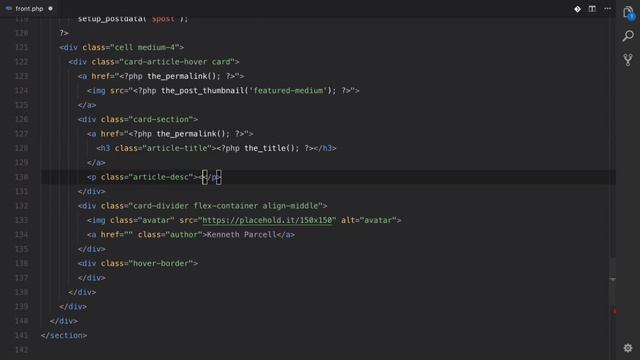Click "card-section" class value
640x360 pixels.
tap(161, 119)
